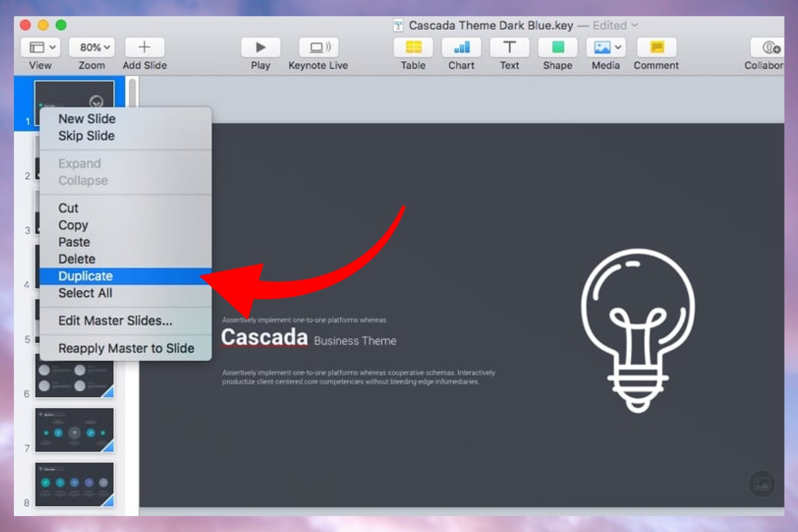Choose Duplicate from the context menu
The height and width of the screenshot is (532, 798).
point(85,276)
